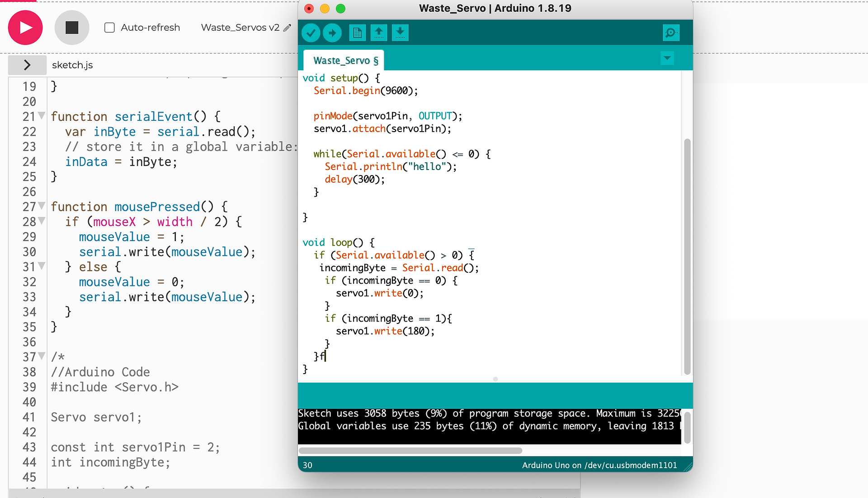Viewport: 868px width, 498px height.
Task: Click line 43 const int servo1Pin
Action: [x=135, y=447]
